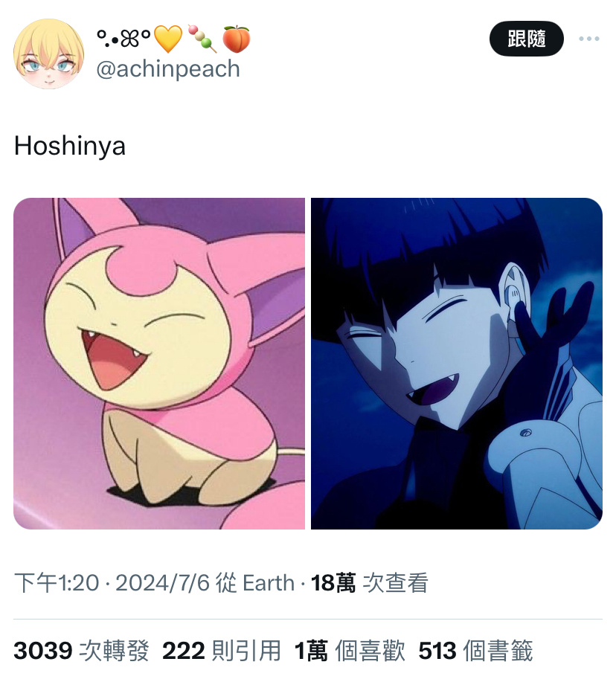Show the 3039 次轉發 reposts list
Viewport: 616px width, 679px height.
[81, 651]
